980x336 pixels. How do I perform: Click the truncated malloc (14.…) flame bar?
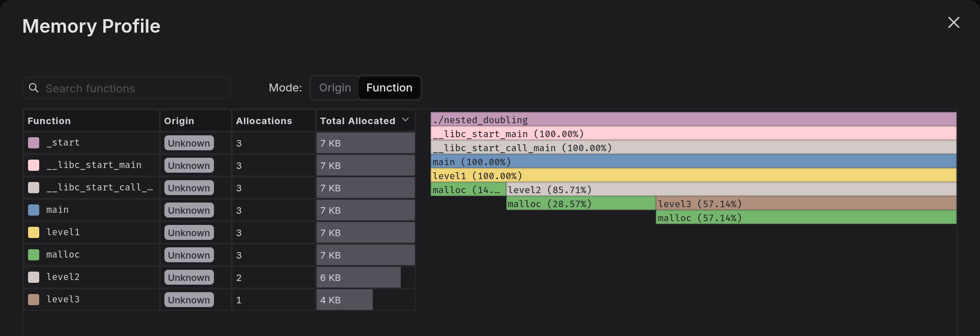(x=468, y=189)
